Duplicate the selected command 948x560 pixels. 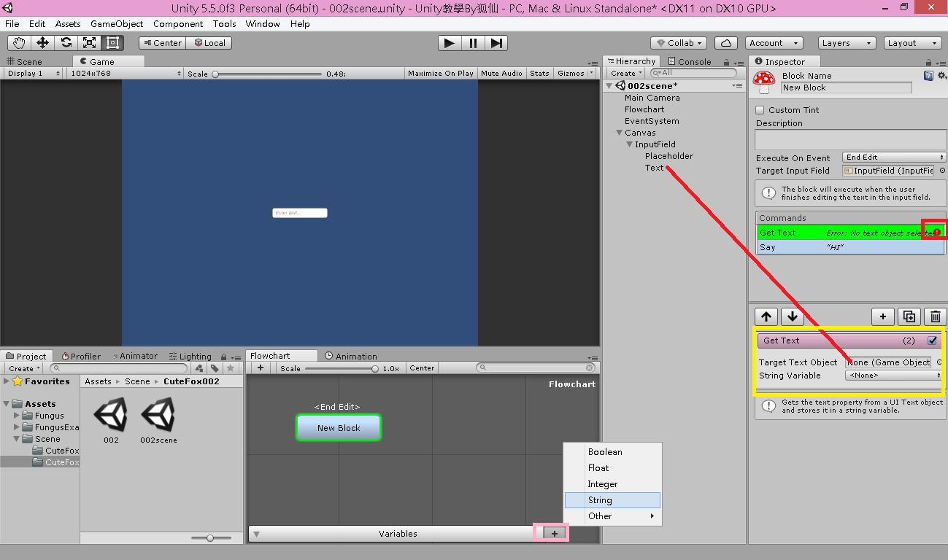pyautogui.click(x=909, y=316)
